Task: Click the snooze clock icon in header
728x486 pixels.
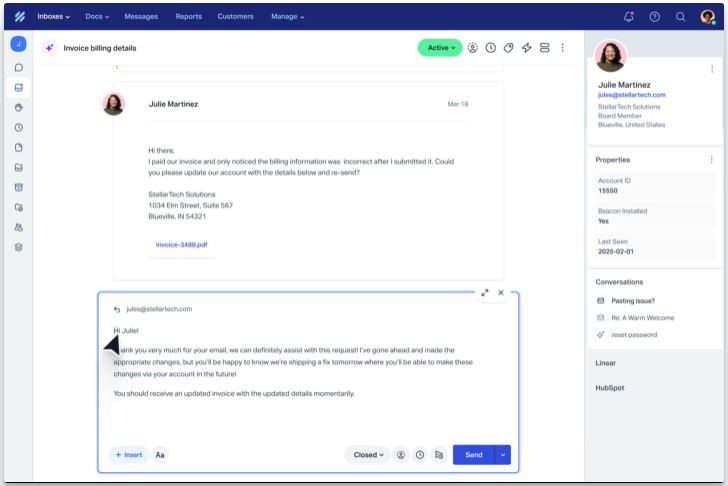Action: (x=491, y=48)
